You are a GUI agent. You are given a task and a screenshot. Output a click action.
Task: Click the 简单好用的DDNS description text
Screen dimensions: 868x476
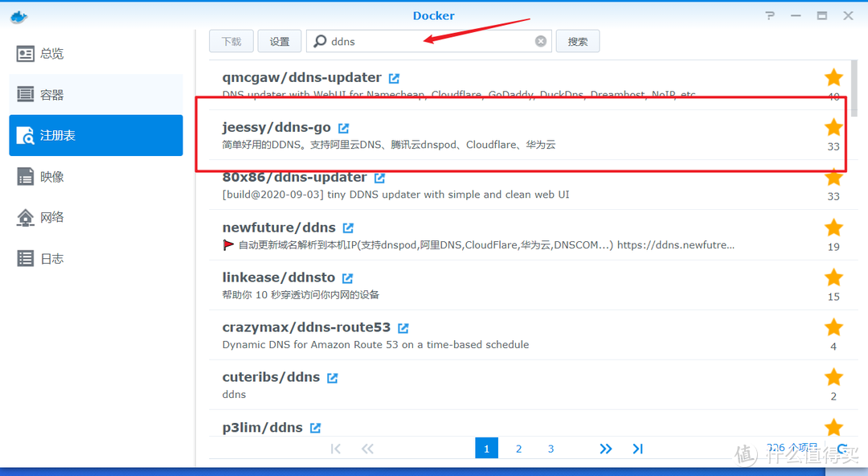(x=389, y=145)
